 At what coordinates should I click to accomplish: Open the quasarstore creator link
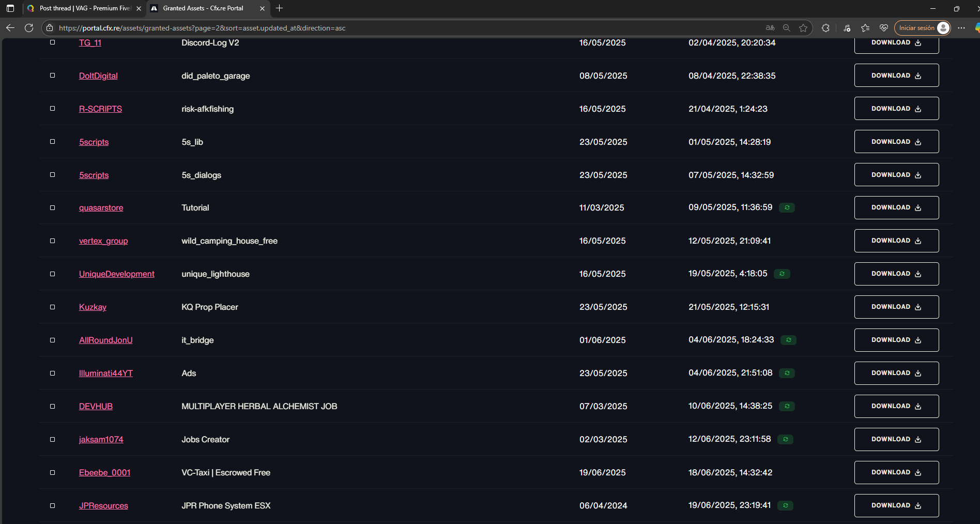pos(101,207)
